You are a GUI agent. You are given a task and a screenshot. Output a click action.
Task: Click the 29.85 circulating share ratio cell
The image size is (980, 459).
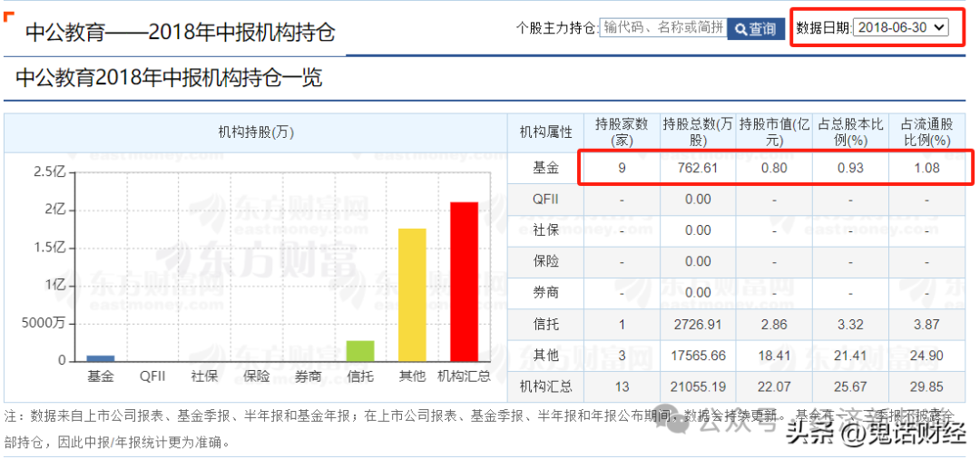926,387
